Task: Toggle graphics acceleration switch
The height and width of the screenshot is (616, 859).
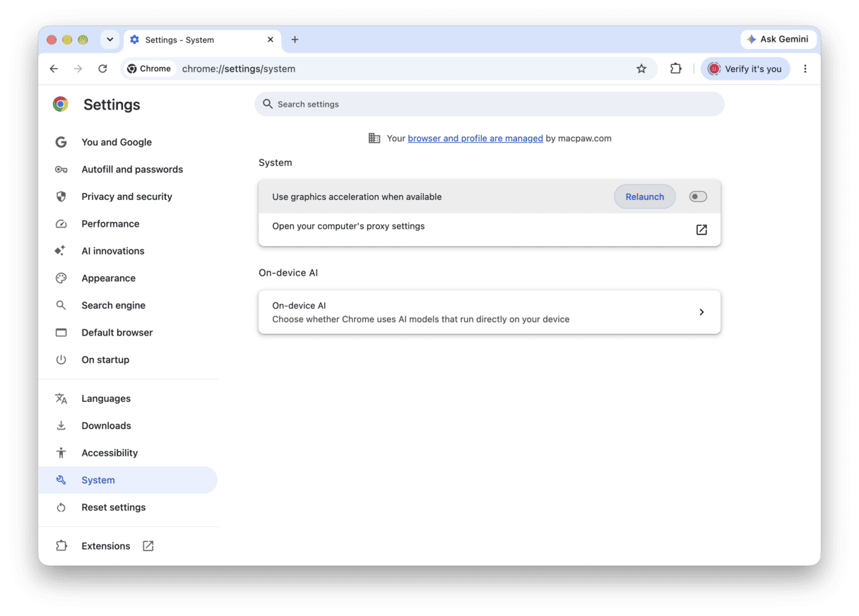Action: click(698, 196)
